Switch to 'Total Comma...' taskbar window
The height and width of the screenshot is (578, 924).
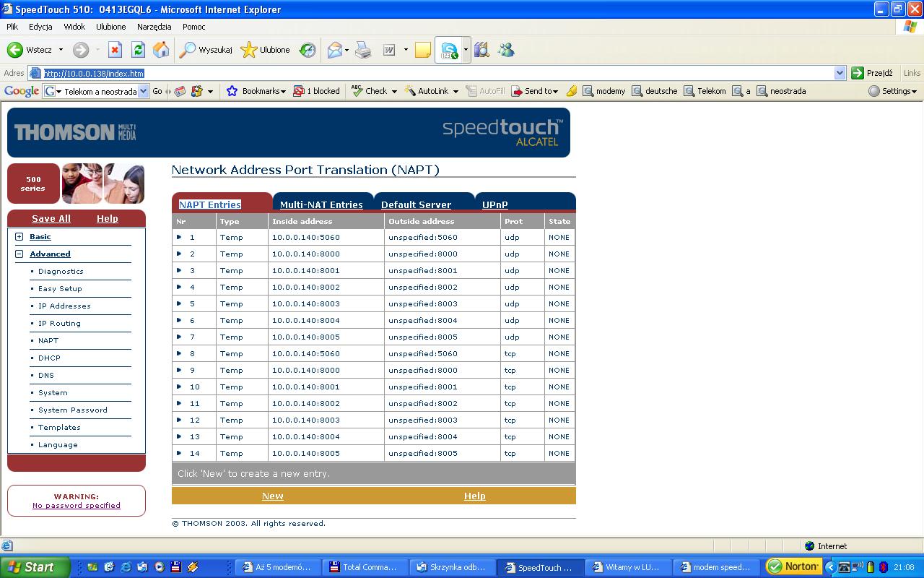pyautogui.click(x=365, y=567)
